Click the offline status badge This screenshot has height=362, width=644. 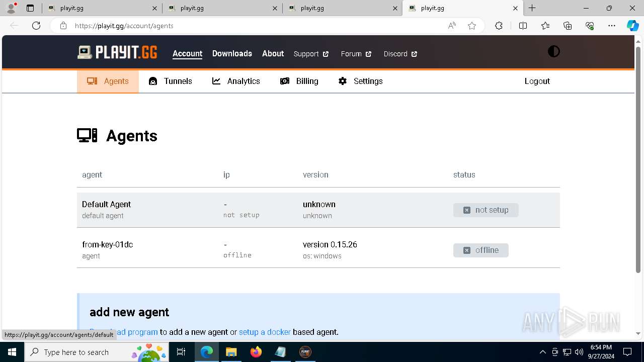[480, 250]
